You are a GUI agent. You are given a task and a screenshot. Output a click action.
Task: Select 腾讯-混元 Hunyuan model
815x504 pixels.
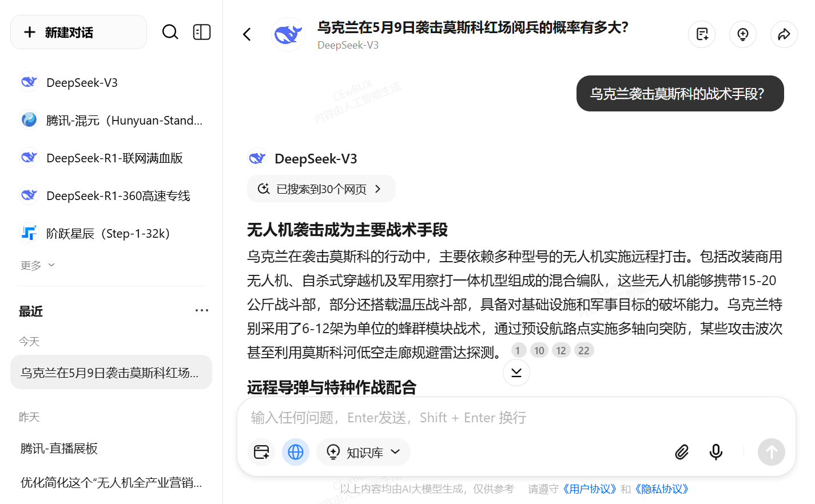point(111,121)
